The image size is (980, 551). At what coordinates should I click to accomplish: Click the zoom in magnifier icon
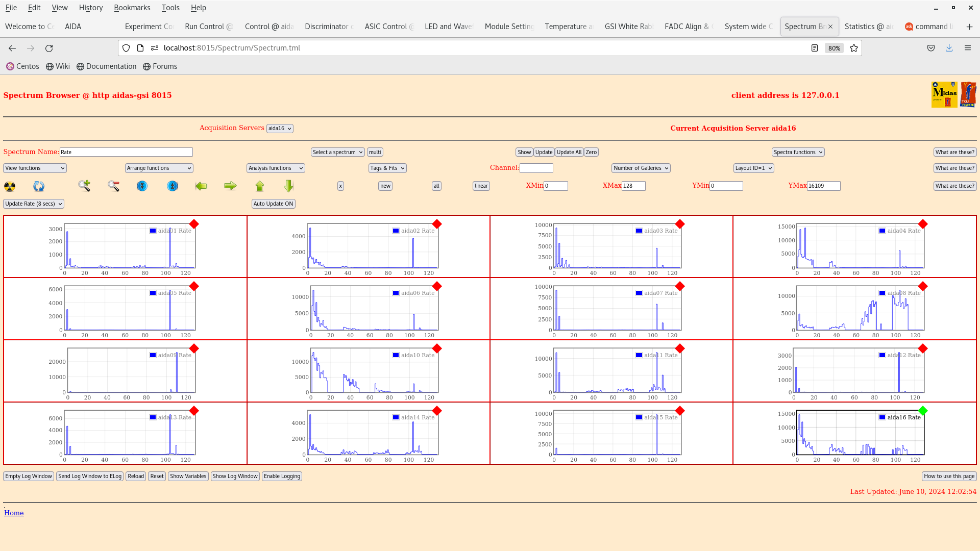click(x=84, y=186)
